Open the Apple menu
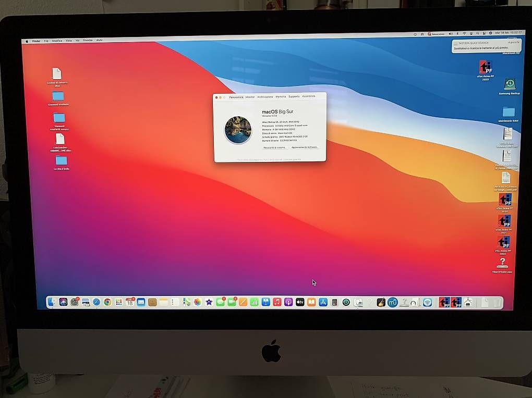This screenshot has width=532, height=398. [27, 41]
